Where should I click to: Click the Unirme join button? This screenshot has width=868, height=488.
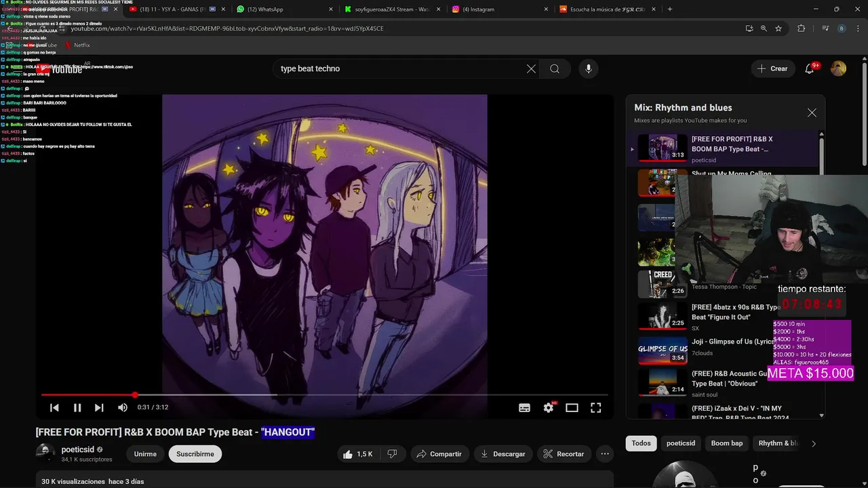click(x=145, y=454)
